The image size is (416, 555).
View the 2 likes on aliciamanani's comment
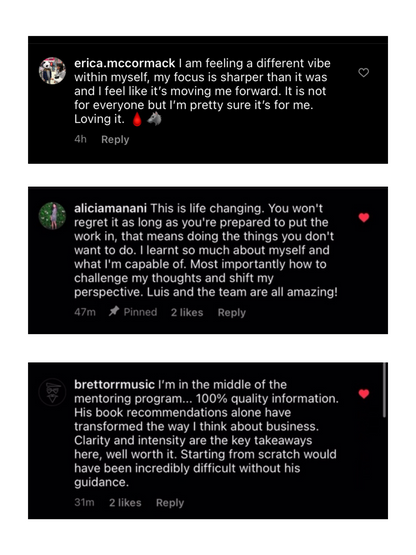[187, 313]
